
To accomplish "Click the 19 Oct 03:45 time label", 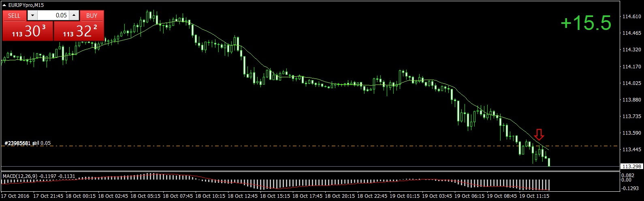I will click(437, 196).
